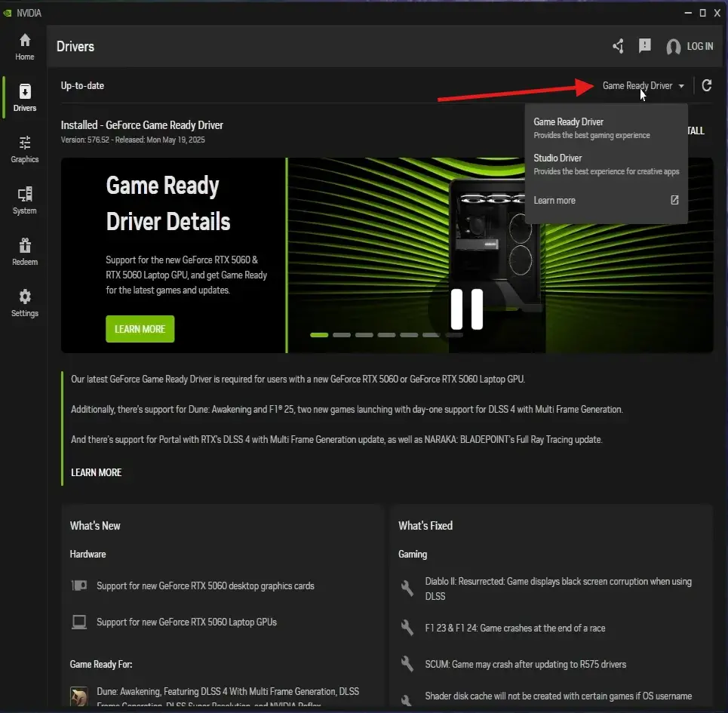Open the Redeem gift icon
This screenshot has height=713, width=728.
coord(25,251)
